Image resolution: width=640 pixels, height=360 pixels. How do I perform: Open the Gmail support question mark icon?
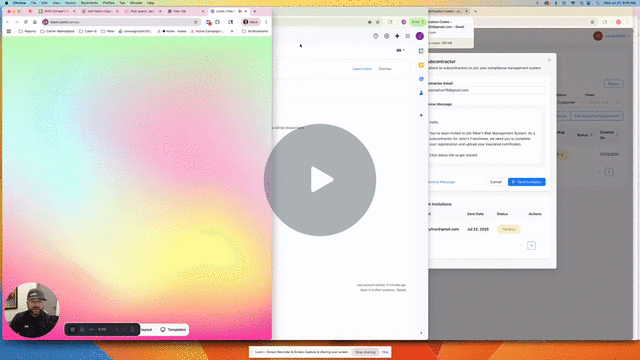(x=376, y=36)
